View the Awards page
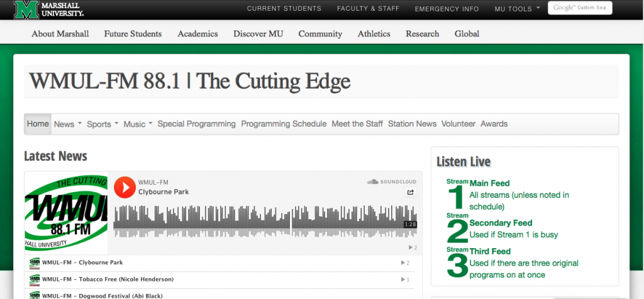The width and height of the screenshot is (644, 299). (x=494, y=124)
